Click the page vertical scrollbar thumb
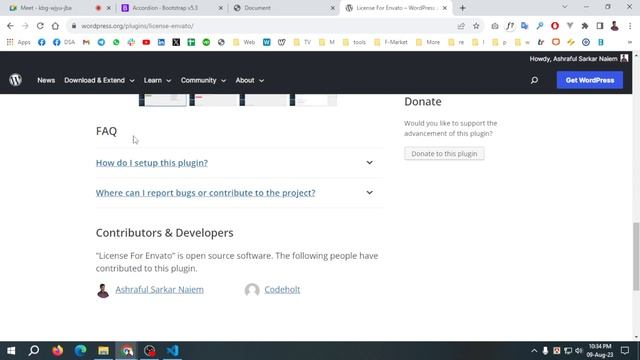640x360 pixels. 636,256
